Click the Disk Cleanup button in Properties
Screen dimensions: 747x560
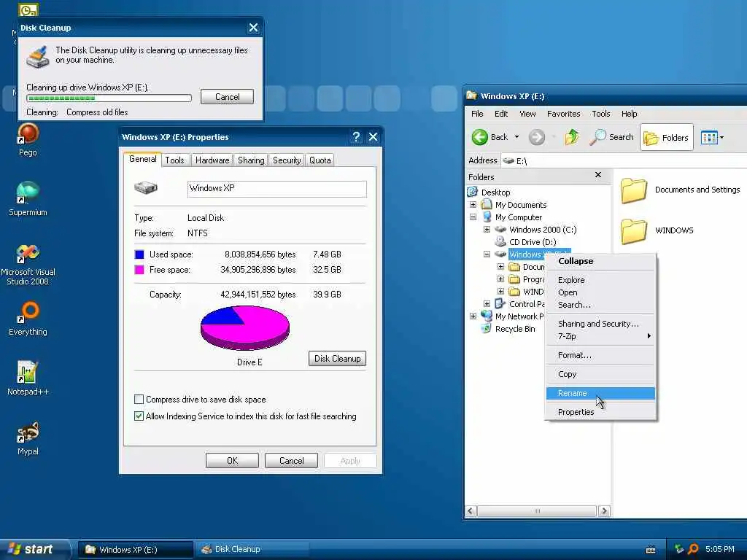pyautogui.click(x=337, y=359)
